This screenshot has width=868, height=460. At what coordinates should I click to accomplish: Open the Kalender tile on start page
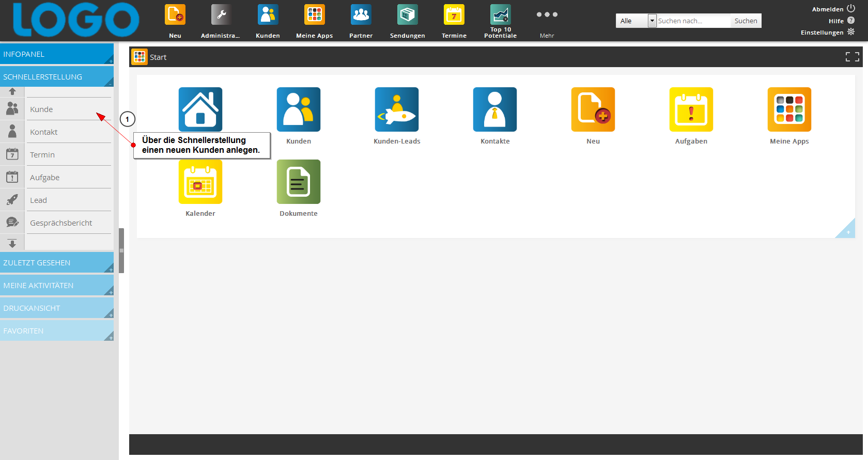click(200, 182)
